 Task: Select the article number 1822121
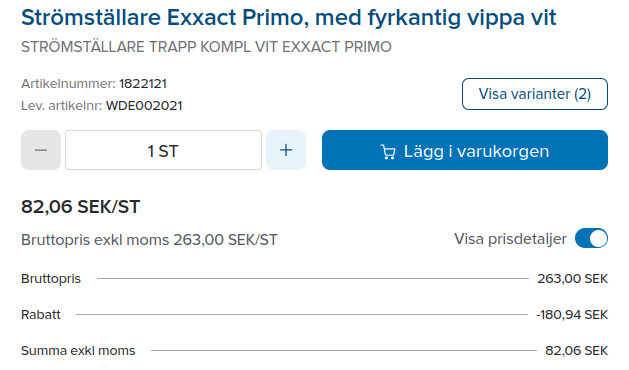click(x=143, y=83)
